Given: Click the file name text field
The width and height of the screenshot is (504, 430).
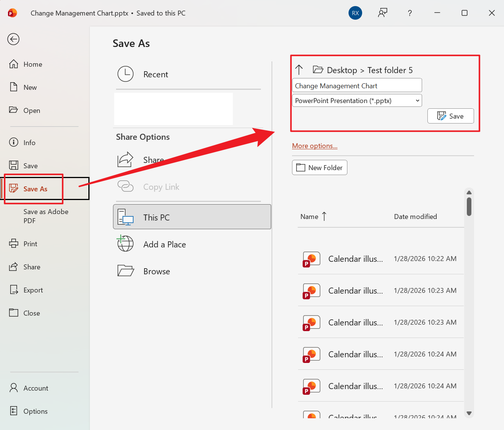Looking at the screenshot, I should [356, 86].
